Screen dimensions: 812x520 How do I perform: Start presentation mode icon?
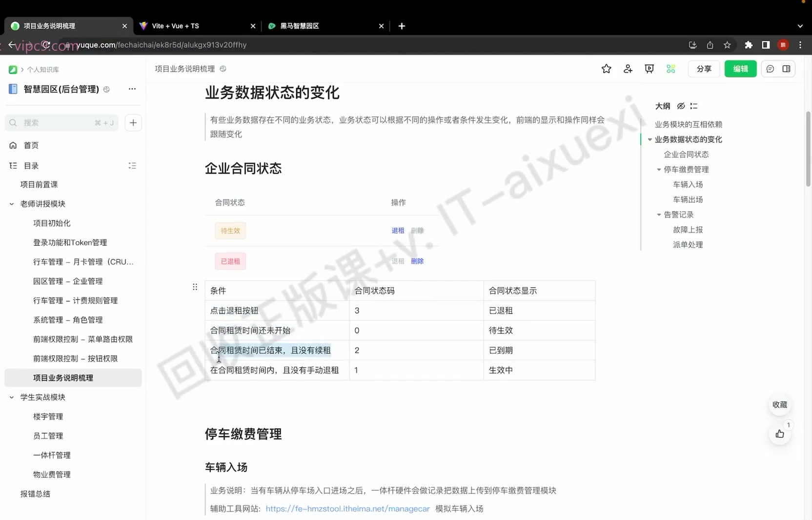(649, 69)
